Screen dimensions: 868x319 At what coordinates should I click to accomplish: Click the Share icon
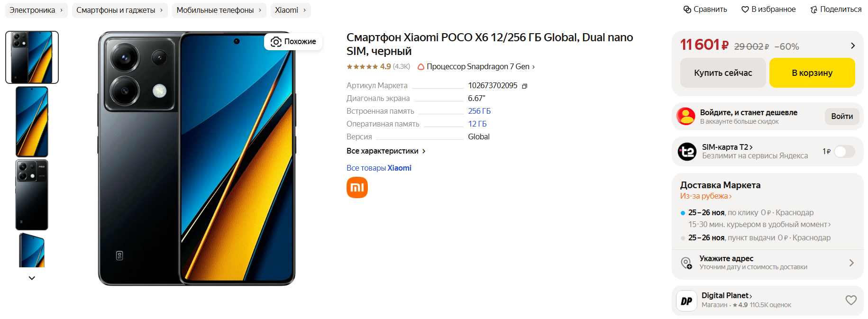tap(813, 9)
